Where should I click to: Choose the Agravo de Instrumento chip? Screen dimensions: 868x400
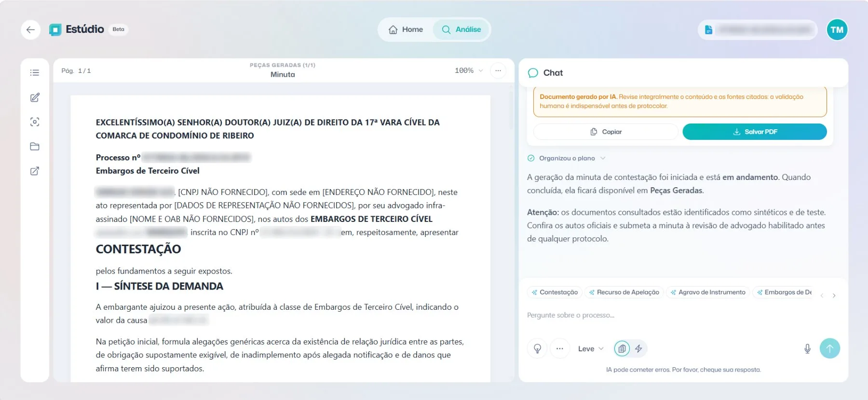[x=708, y=292]
